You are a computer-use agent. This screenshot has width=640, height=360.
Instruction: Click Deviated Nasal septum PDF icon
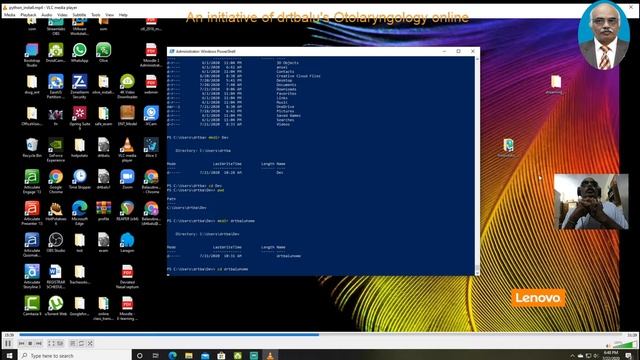[127, 277]
